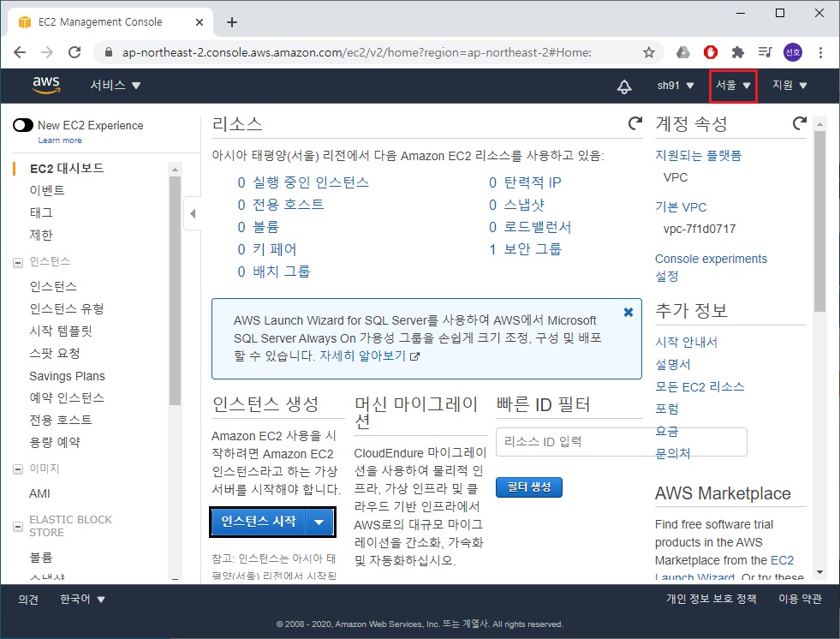Open 이용 약관 link

[800, 598]
